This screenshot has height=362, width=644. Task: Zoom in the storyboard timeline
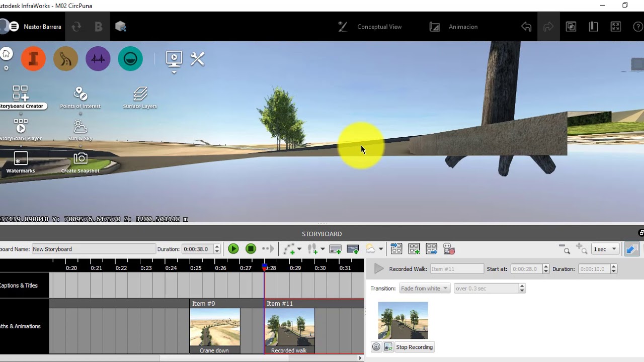pyautogui.click(x=582, y=249)
